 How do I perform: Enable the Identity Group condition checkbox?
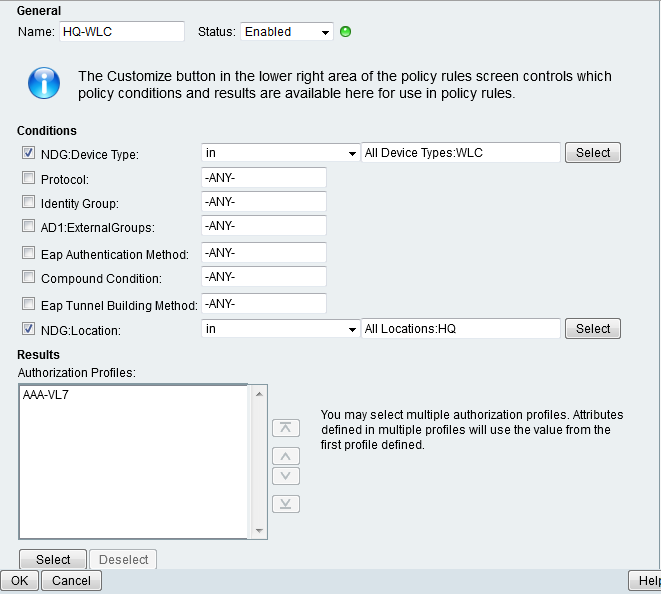point(28,204)
